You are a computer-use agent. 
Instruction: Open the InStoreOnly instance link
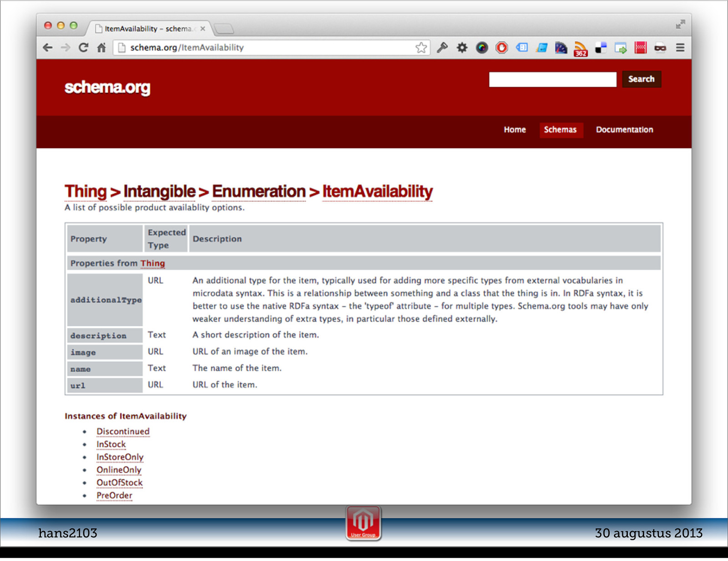(x=120, y=457)
